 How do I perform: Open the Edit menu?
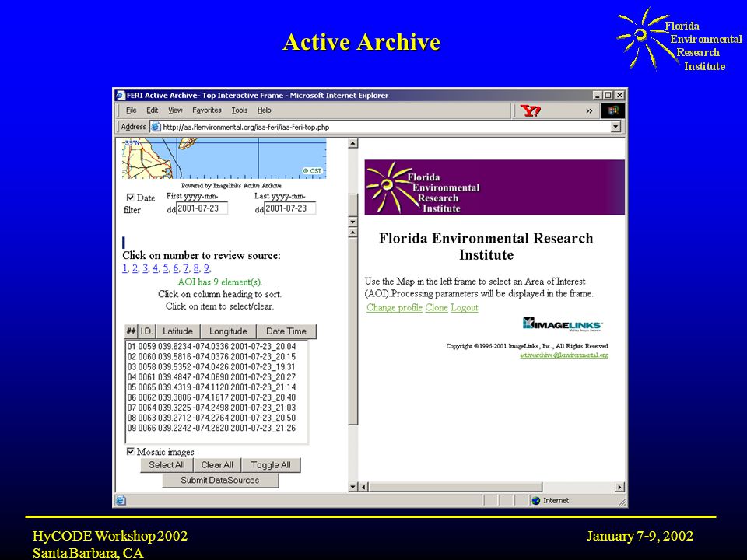(152, 110)
